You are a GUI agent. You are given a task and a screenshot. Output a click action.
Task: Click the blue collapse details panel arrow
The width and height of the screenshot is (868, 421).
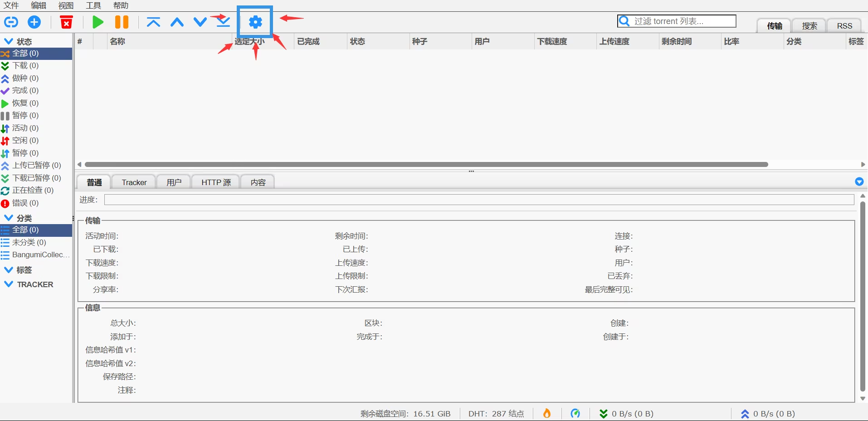pyautogui.click(x=859, y=182)
